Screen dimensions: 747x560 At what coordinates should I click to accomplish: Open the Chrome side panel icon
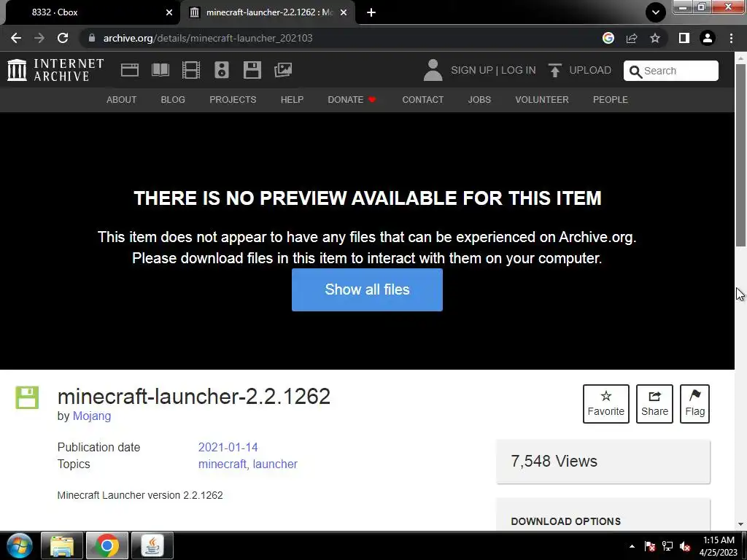[x=684, y=38]
